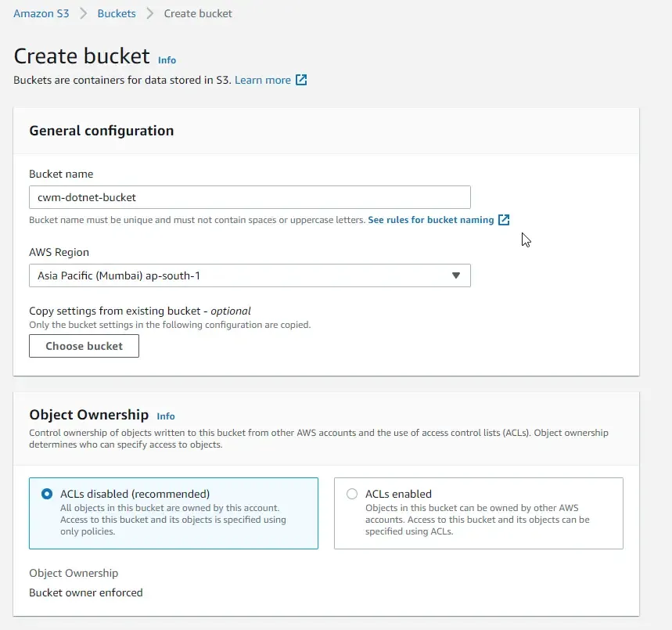
Task: Enable ACLs by clicking its option card
Action: (x=478, y=513)
